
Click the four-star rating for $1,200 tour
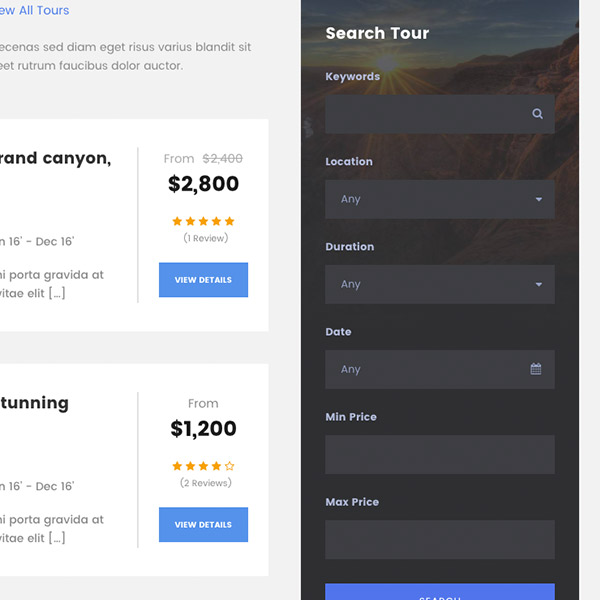coord(203,466)
